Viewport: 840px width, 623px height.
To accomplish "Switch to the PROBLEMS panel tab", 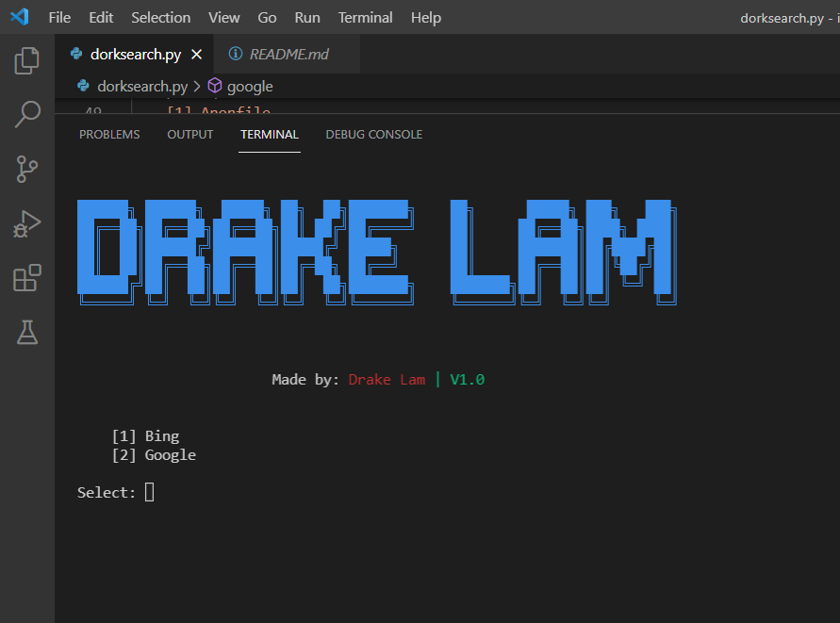I will [x=109, y=135].
